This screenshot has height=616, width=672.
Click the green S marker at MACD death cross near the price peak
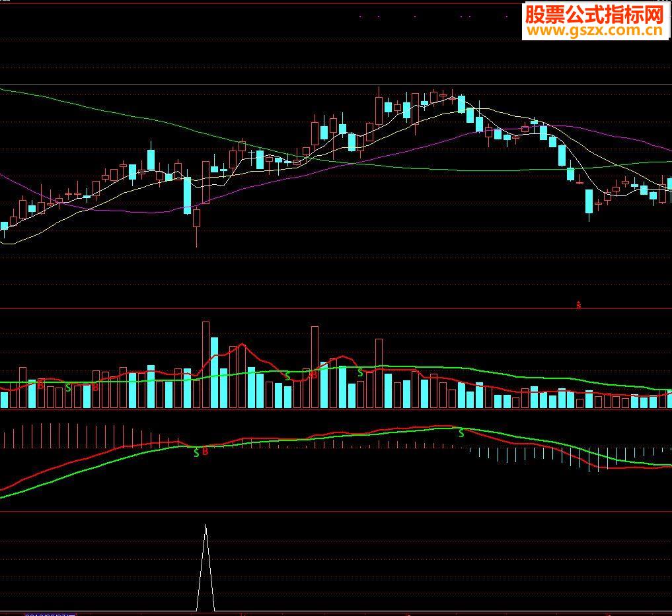[461, 434]
